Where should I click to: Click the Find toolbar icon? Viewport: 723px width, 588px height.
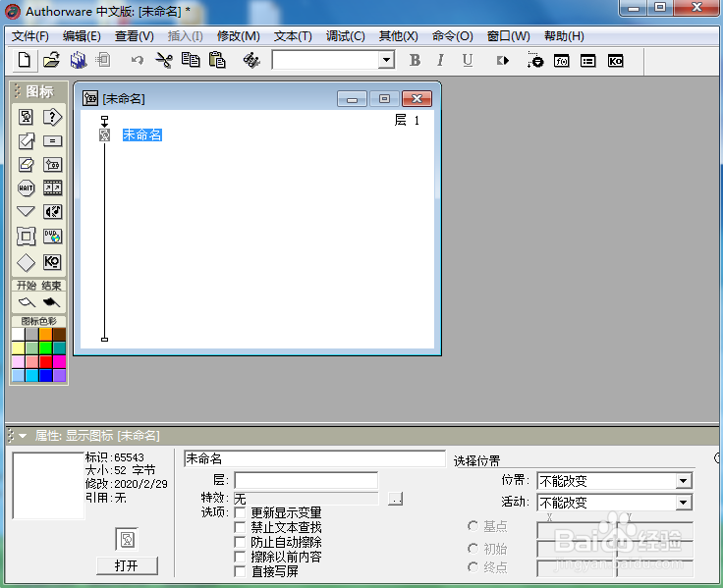tap(251, 60)
